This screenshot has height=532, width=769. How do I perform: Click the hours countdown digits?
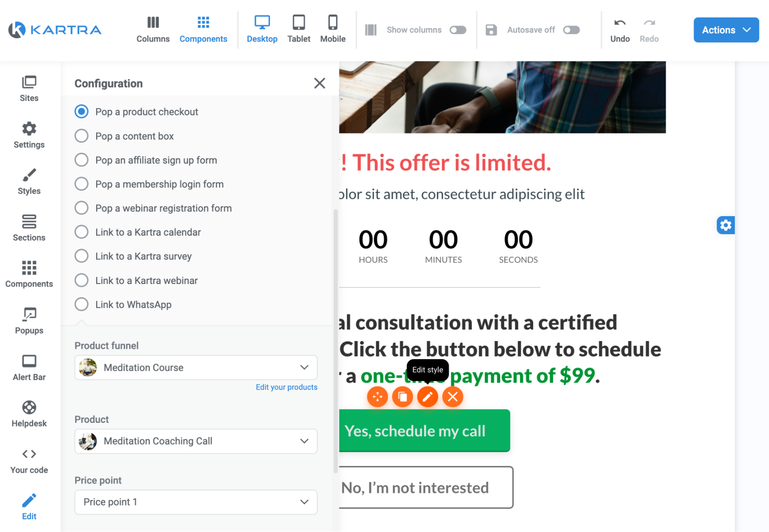[x=373, y=240]
